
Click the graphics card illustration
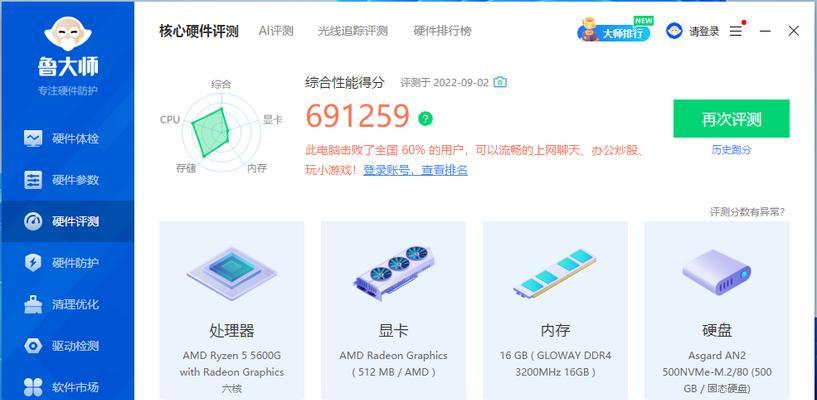393,272
